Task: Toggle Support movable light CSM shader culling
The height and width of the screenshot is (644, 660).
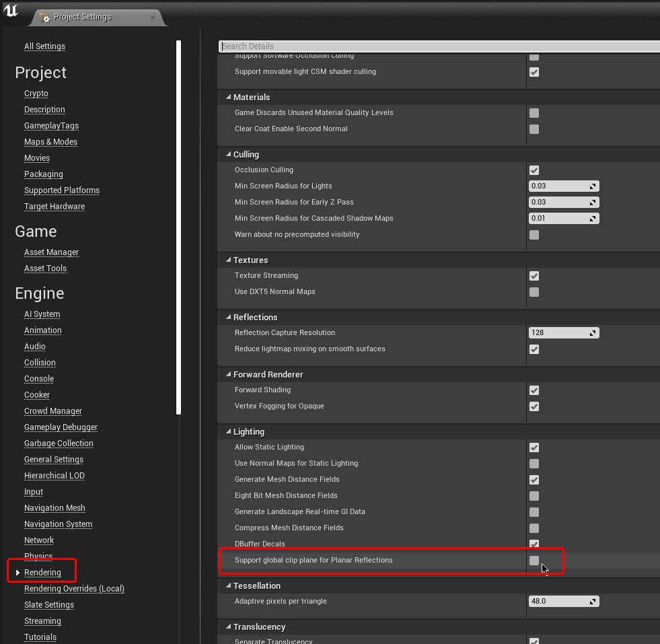Action: [534, 72]
